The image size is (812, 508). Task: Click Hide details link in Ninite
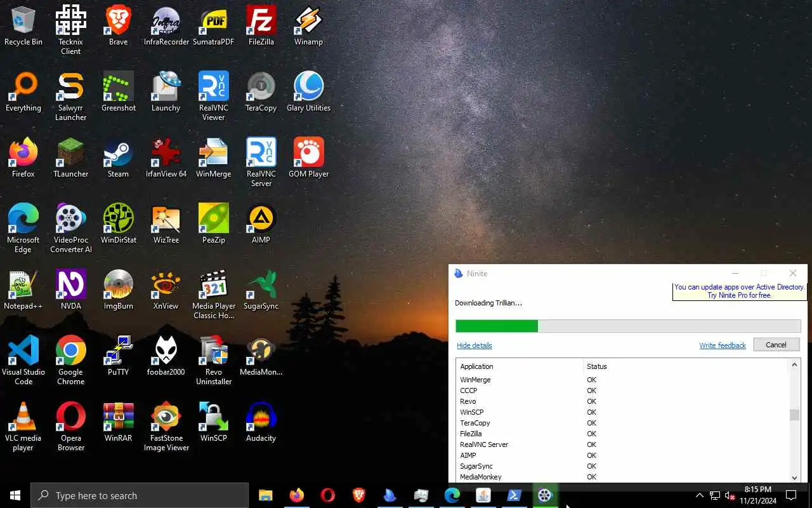pos(475,345)
